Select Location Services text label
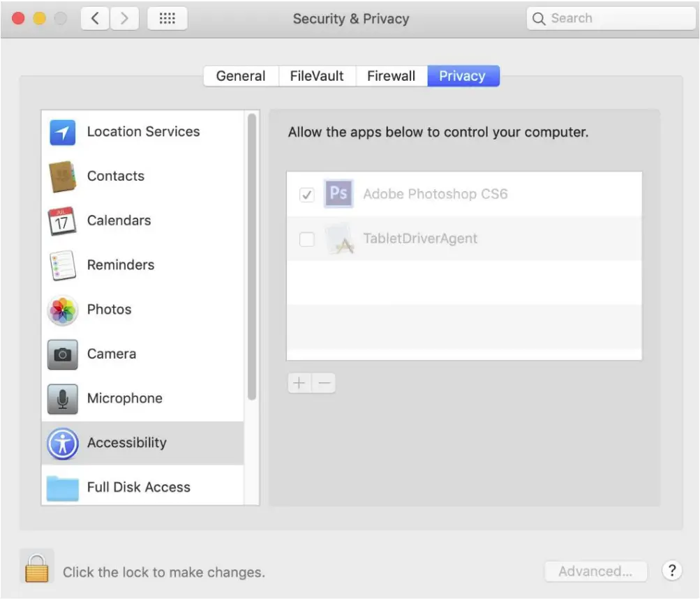The height and width of the screenshot is (600, 700). 143,132
